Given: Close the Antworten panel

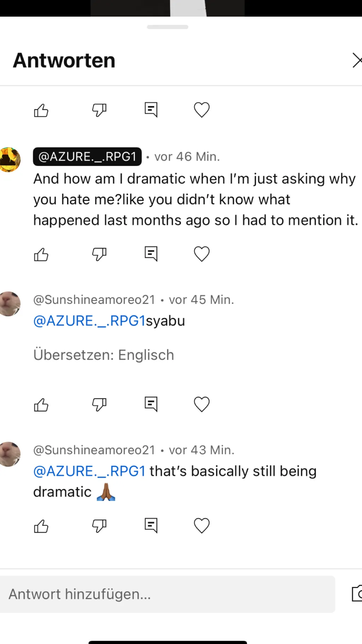Looking at the screenshot, I should (x=357, y=60).
